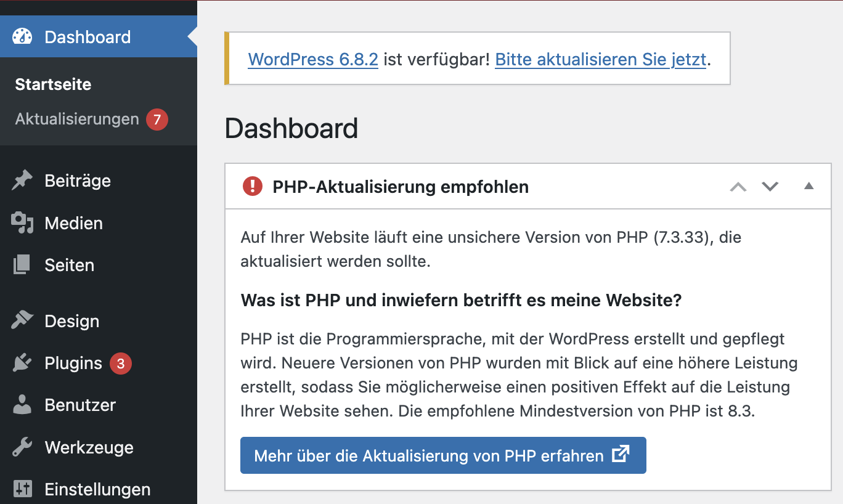Click the Beiträge pushpin icon

[x=22, y=181]
